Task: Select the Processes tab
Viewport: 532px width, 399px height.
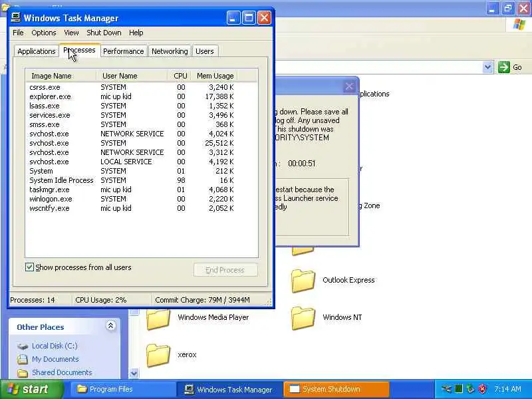Action: point(79,51)
